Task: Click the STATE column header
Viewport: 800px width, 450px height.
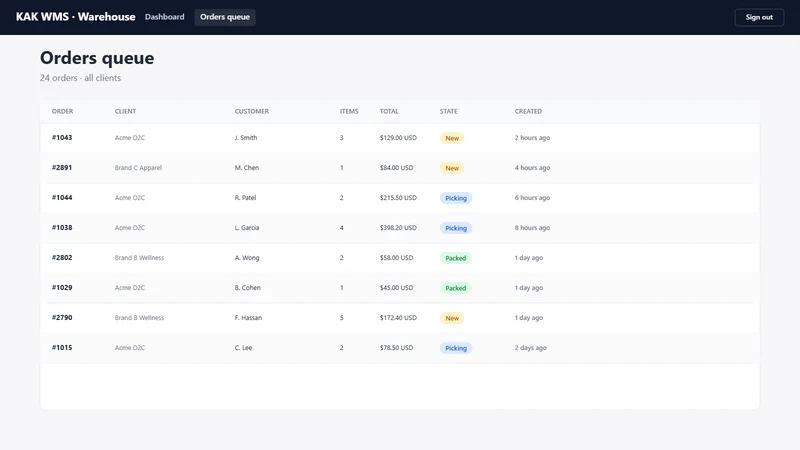Action: pyautogui.click(x=448, y=111)
